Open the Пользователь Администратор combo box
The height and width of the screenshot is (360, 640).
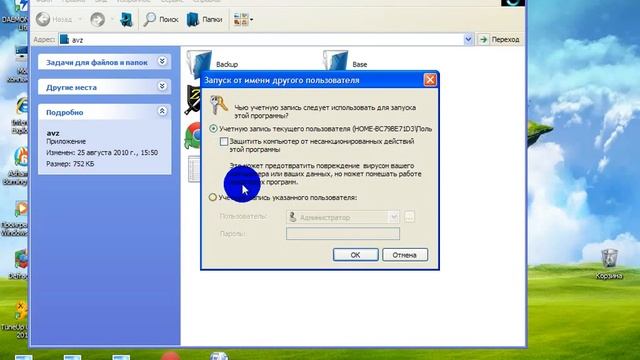click(x=343, y=217)
